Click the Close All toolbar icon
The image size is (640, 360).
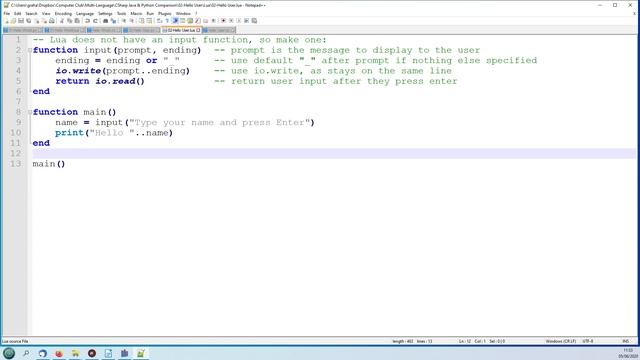click(x=44, y=20)
